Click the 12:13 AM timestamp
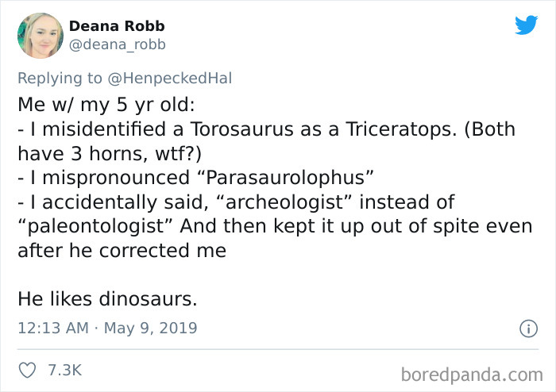556x392 pixels. coord(52,328)
